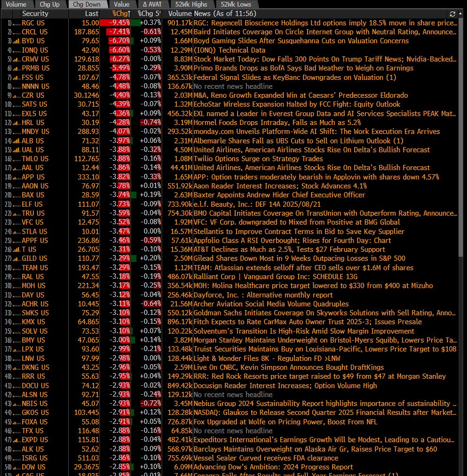The height and width of the screenshot is (476, 467).
Task: Click the News (As of 11:56) header
Action: pos(225,14)
